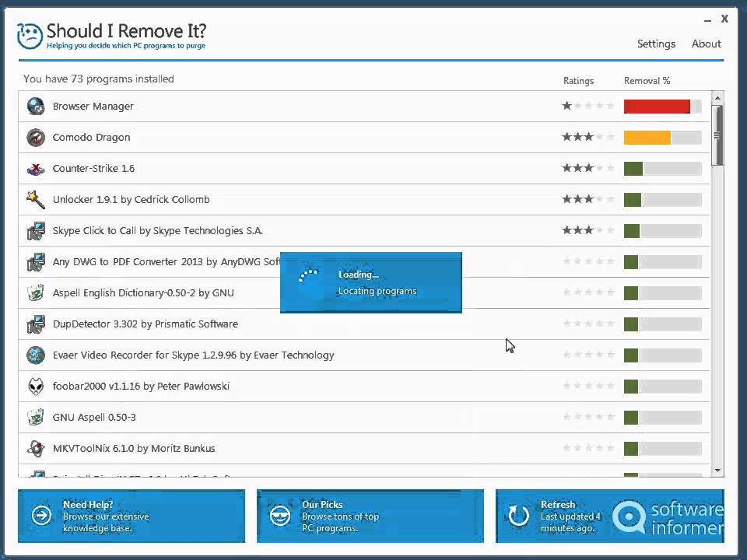The height and width of the screenshot is (560, 747).
Task: Open the Our Picks tile
Action: [x=370, y=516]
